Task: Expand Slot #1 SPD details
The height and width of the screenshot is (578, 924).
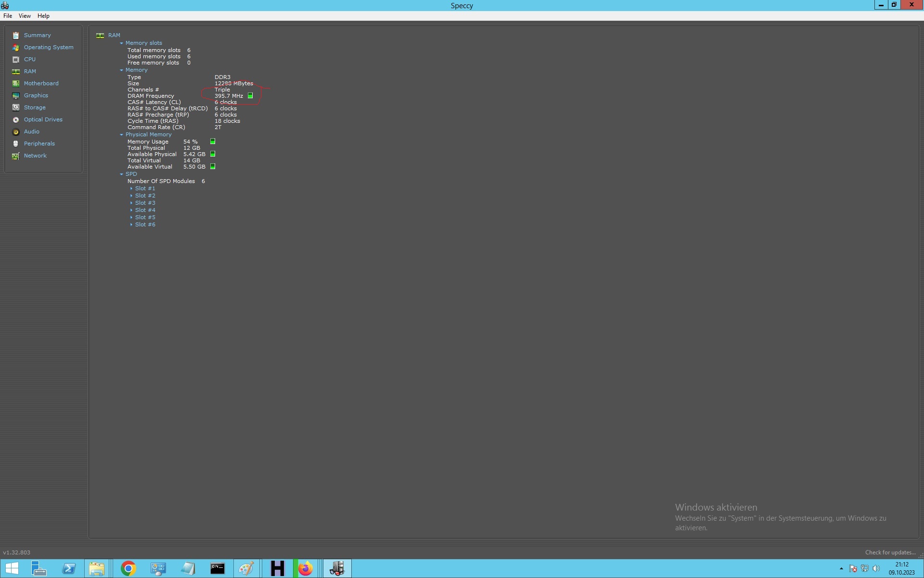Action: click(x=131, y=188)
